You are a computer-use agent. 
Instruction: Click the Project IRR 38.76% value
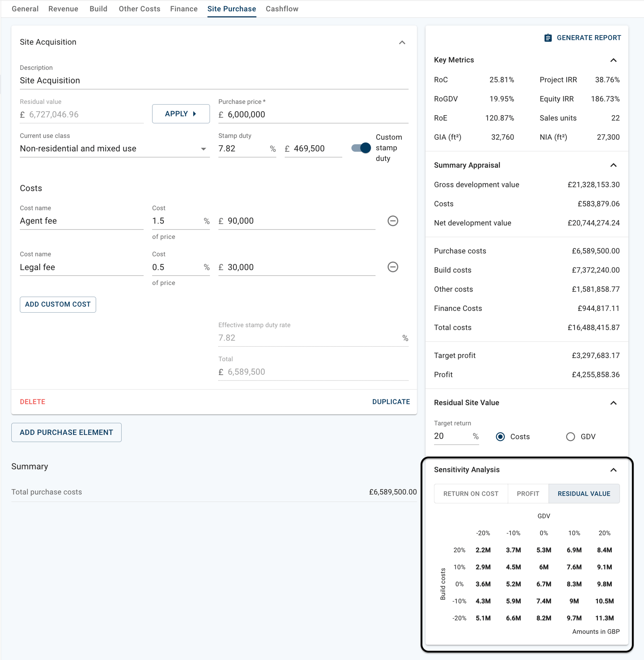607,80
